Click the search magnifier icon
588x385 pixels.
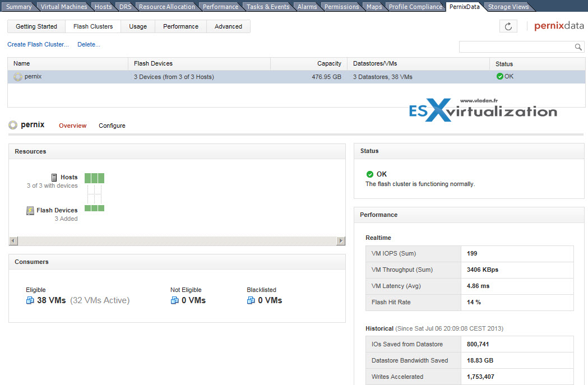click(x=578, y=47)
